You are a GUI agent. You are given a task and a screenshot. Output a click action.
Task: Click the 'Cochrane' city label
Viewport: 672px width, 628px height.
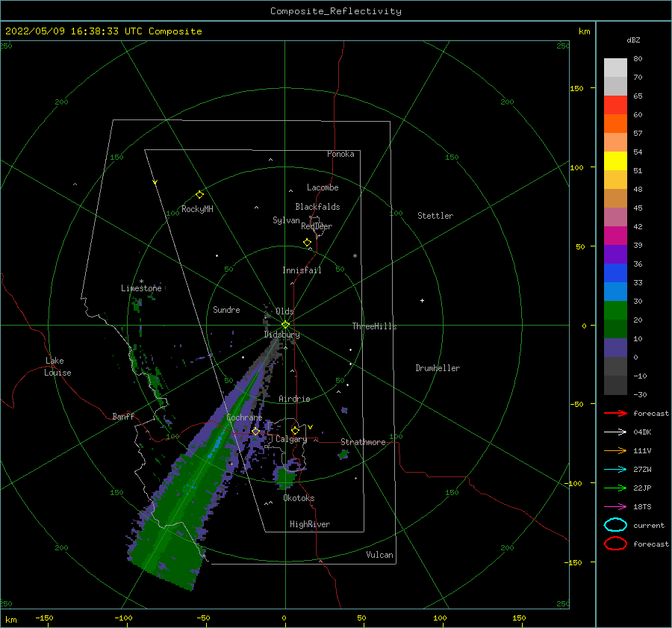tap(244, 417)
